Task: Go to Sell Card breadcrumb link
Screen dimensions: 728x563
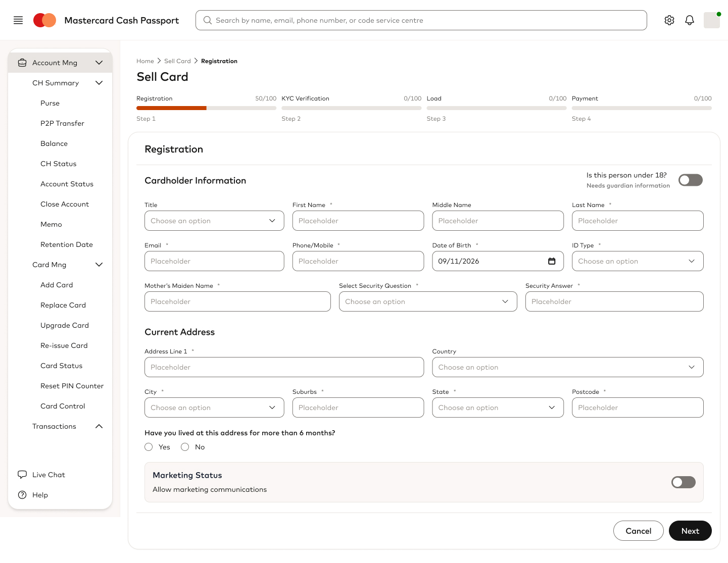Action: [x=177, y=61]
